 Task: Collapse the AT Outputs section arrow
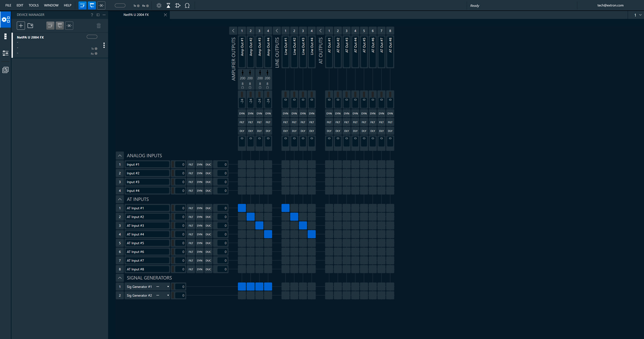[x=320, y=31]
